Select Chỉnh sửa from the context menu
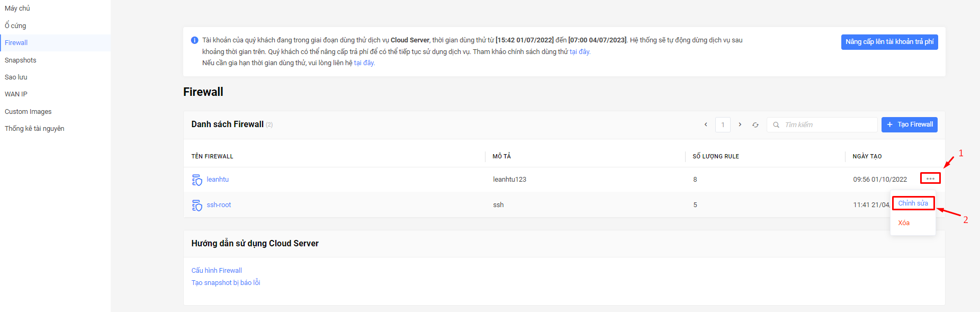 click(913, 203)
